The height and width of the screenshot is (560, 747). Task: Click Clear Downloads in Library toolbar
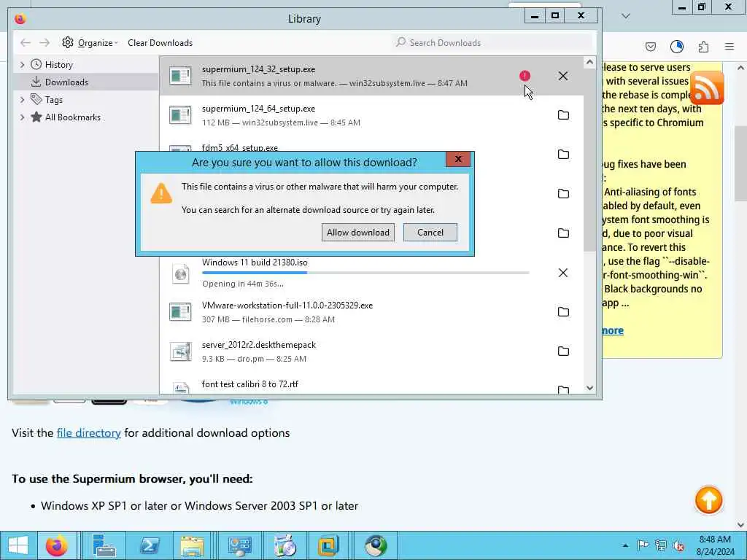coord(160,43)
